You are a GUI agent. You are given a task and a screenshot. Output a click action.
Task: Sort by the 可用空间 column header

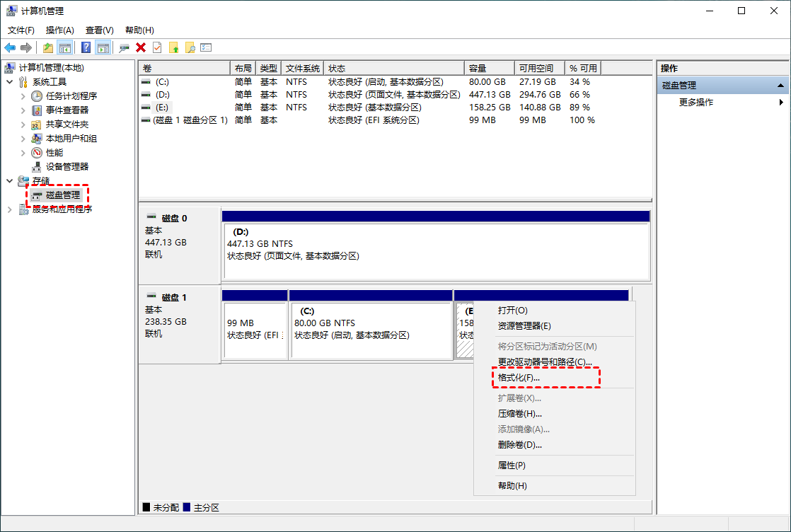coord(539,68)
